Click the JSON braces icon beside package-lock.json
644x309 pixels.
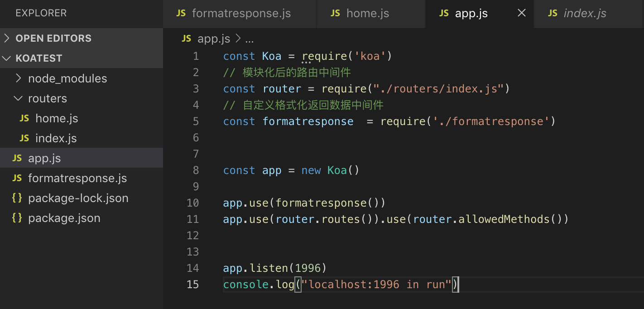(17, 198)
